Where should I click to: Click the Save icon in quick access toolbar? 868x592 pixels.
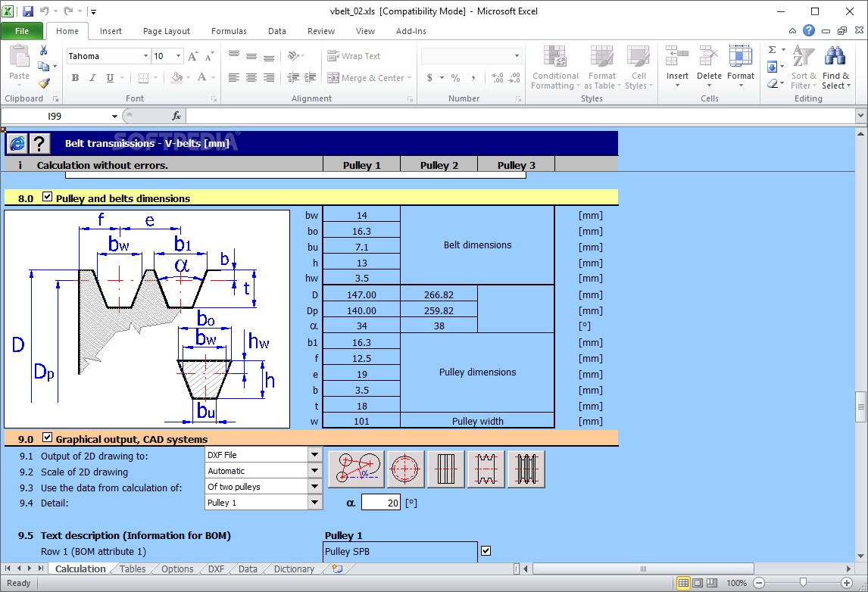pyautogui.click(x=27, y=11)
